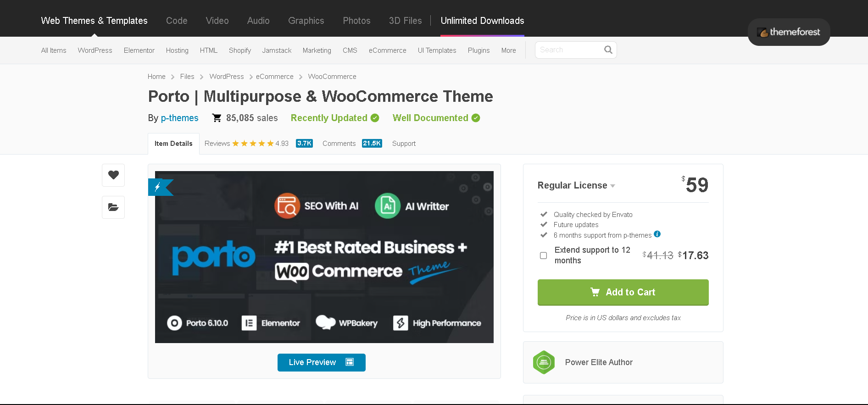Click the add to collection folder icon
Screen dimensions: 868x405
pos(113,207)
